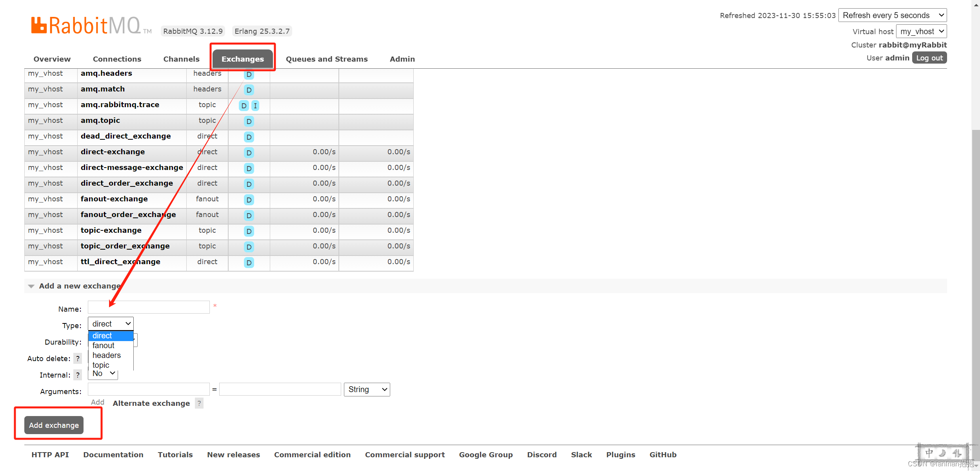Click the Add exchange button
This screenshot has height=471, width=980.
click(x=54, y=425)
